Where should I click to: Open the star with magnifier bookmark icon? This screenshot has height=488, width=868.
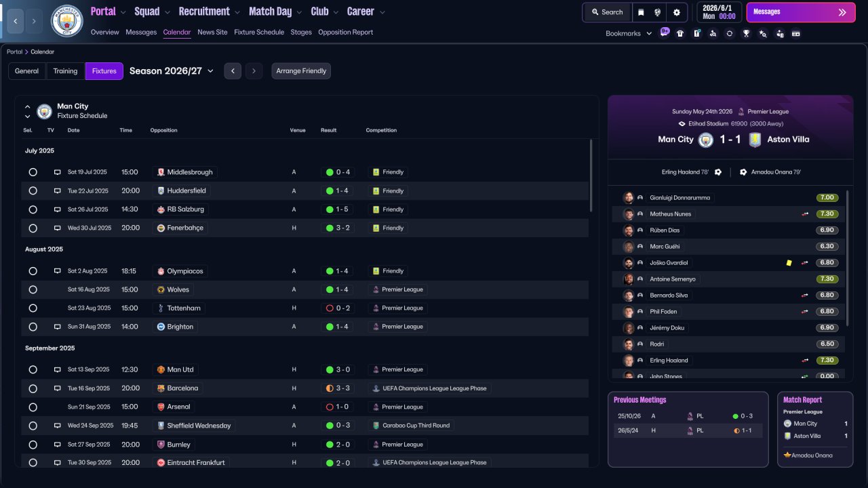point(763,33)
